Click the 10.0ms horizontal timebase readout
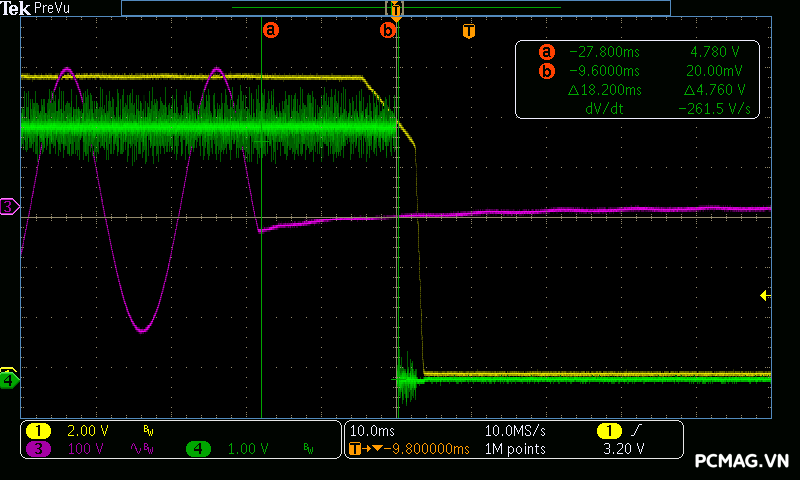 coord(371,431)
